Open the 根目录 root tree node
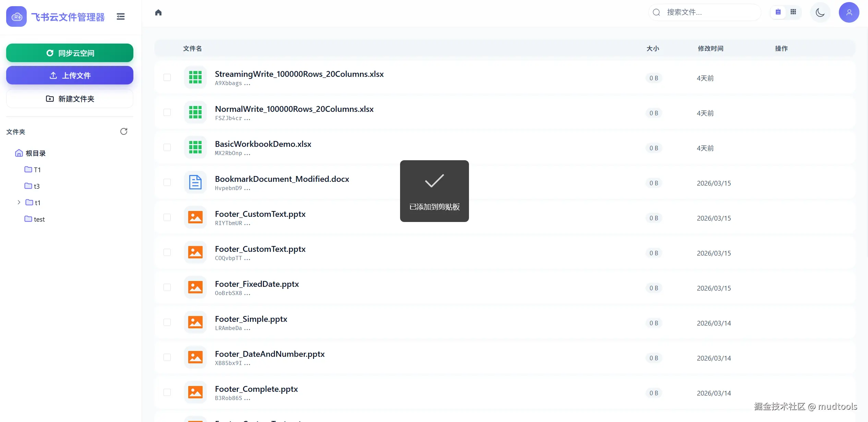 [x=35, y=153]
